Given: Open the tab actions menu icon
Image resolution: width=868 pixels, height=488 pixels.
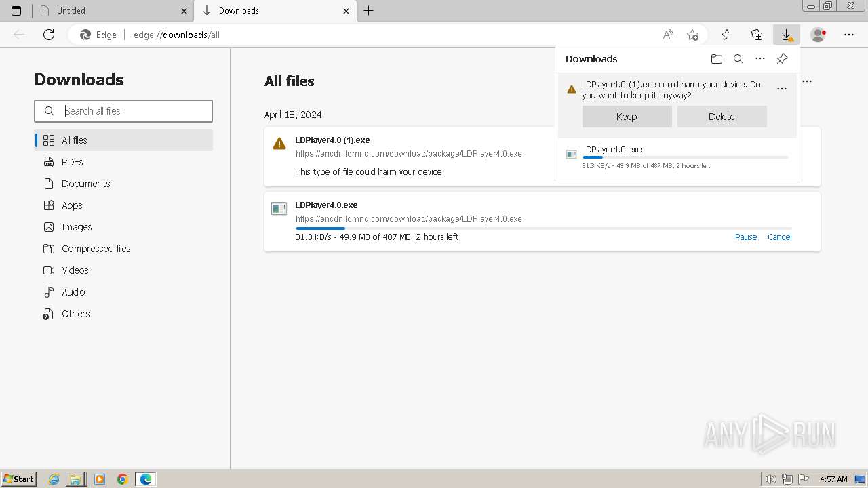Looking at the screenshot, I should [16, 11].
